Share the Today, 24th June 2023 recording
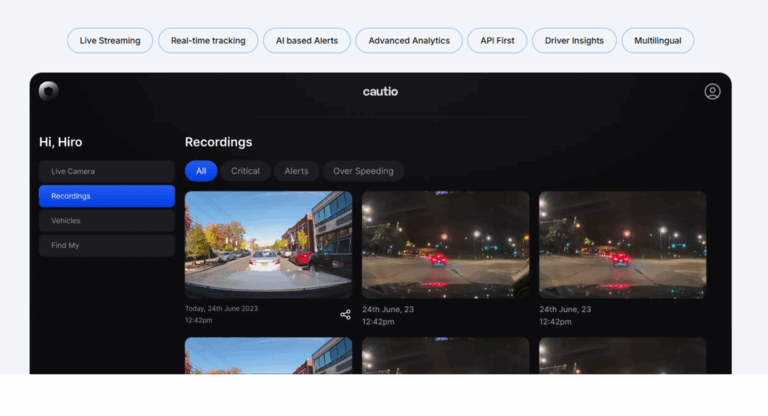 (345, 315)
